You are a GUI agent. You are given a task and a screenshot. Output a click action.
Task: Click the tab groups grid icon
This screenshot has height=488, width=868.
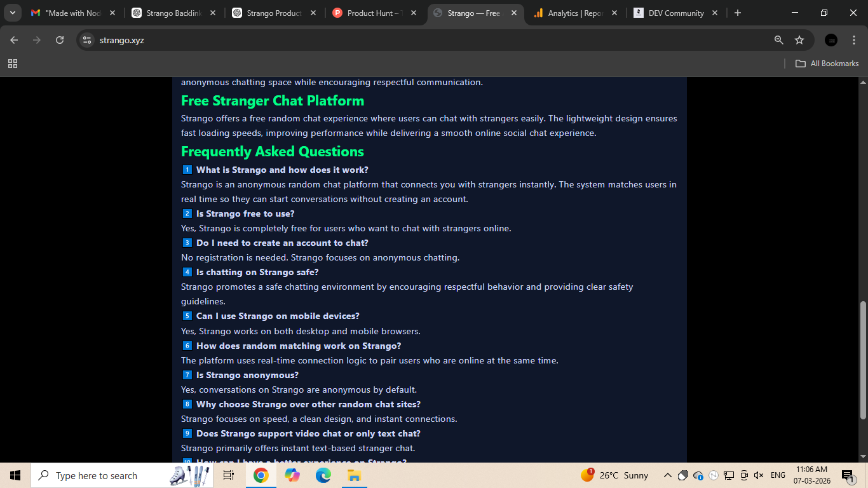13,64
